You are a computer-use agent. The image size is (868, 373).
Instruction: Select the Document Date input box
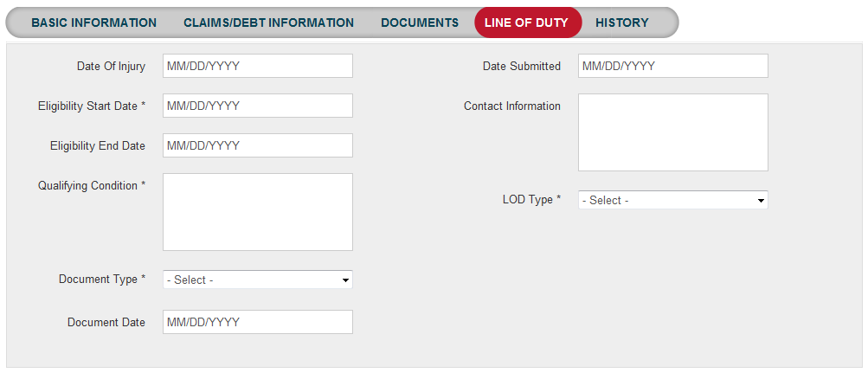point(257,322)
